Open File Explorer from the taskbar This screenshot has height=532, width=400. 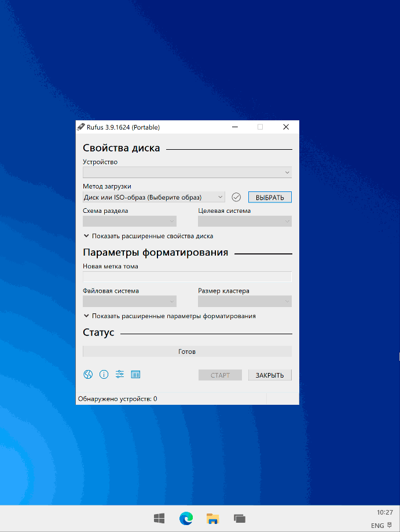pyautogui.click(x=213, y=519)
